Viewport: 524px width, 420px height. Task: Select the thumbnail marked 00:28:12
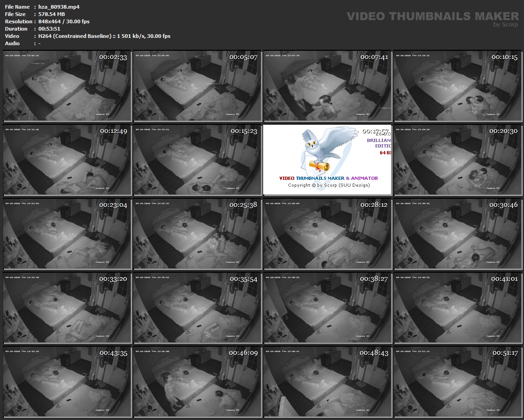click(x=327, y=234)
